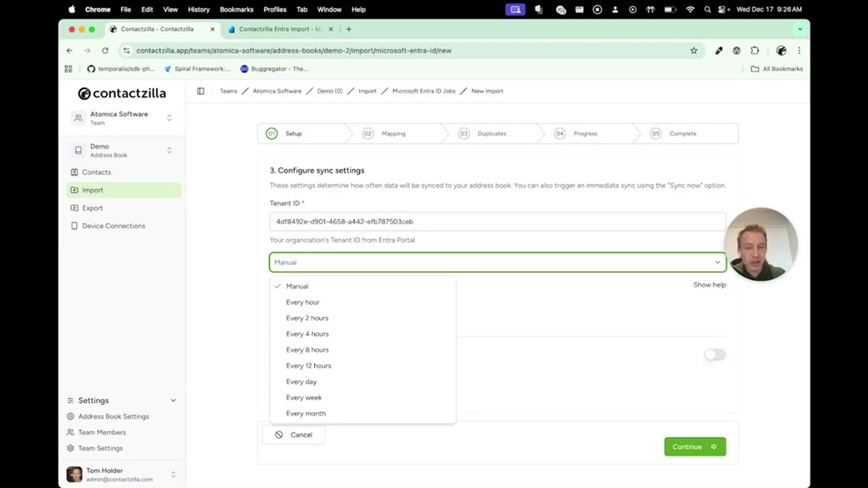Click the browser address bar URL
This screenshot has height=488, width=868.
coord(294,50)
